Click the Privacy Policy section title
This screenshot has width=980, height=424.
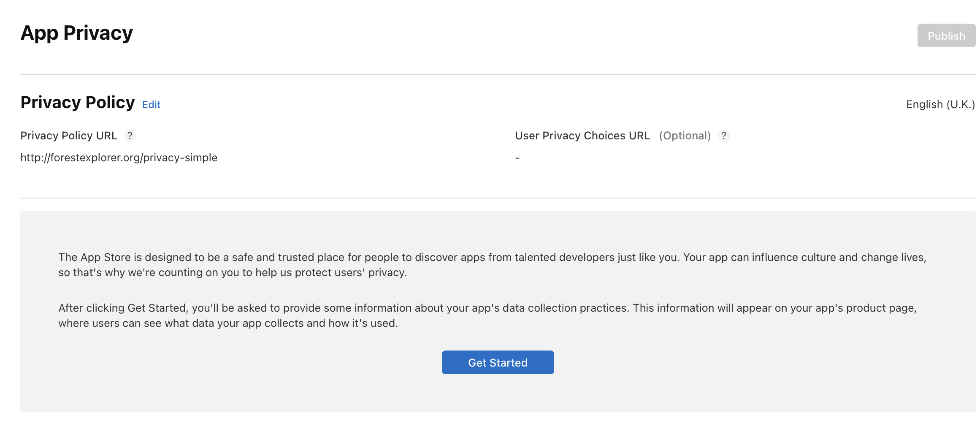pyautogui.click(x=77, y=102)
